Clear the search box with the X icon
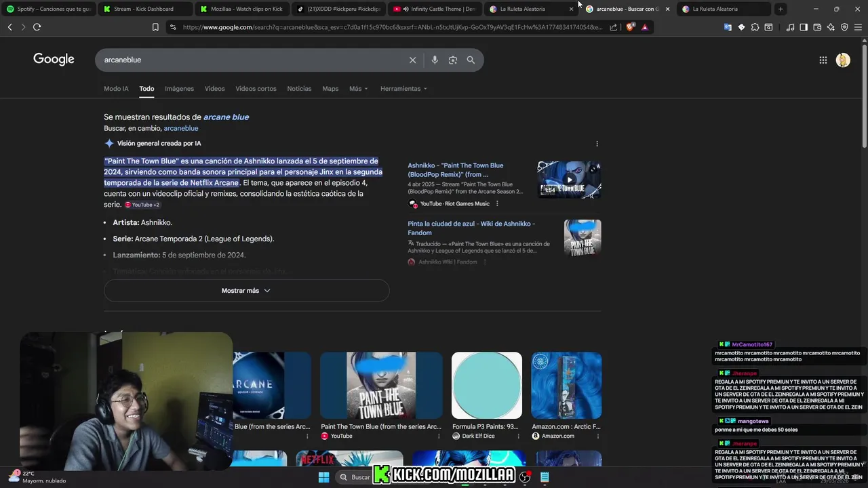The height and width of the screenshot is (488, 868). [x=412, y=60]
